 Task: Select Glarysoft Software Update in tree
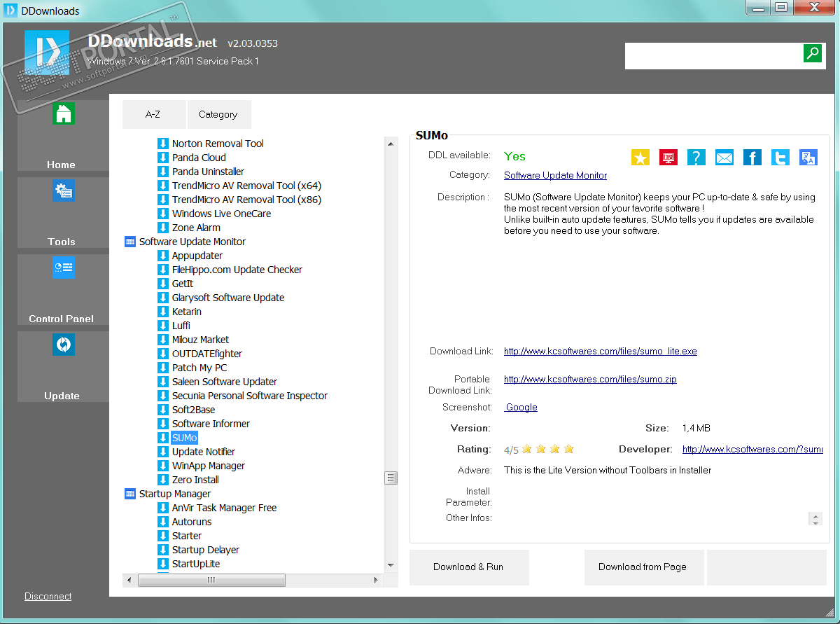pos(228,298)
